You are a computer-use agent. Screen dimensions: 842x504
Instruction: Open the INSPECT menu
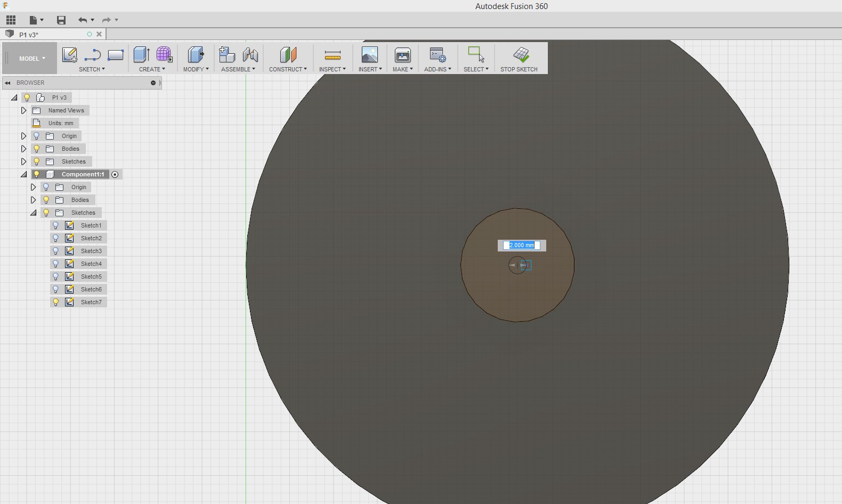(332, 69)
